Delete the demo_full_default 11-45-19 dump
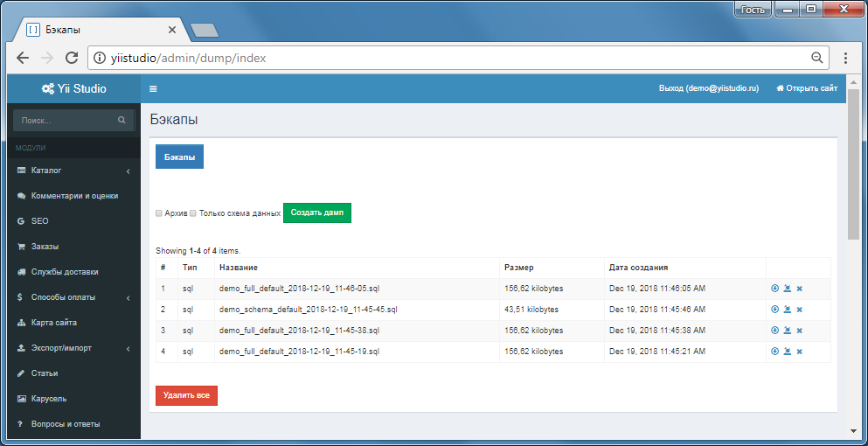This screenshot has height=446, width=868. [x=799, y=352]
